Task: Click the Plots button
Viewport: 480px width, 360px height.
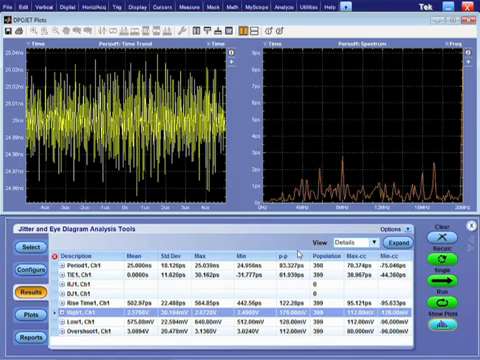Action: [x=31, y=315]
